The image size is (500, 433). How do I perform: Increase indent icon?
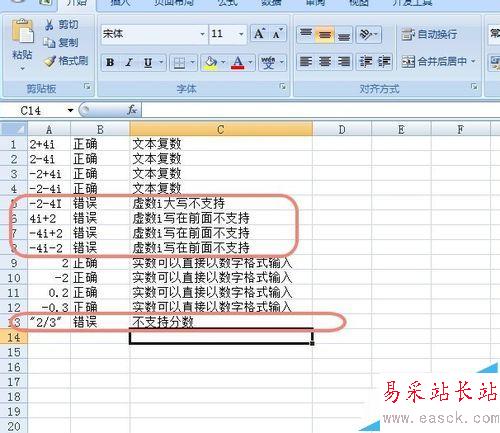[384, 62]
